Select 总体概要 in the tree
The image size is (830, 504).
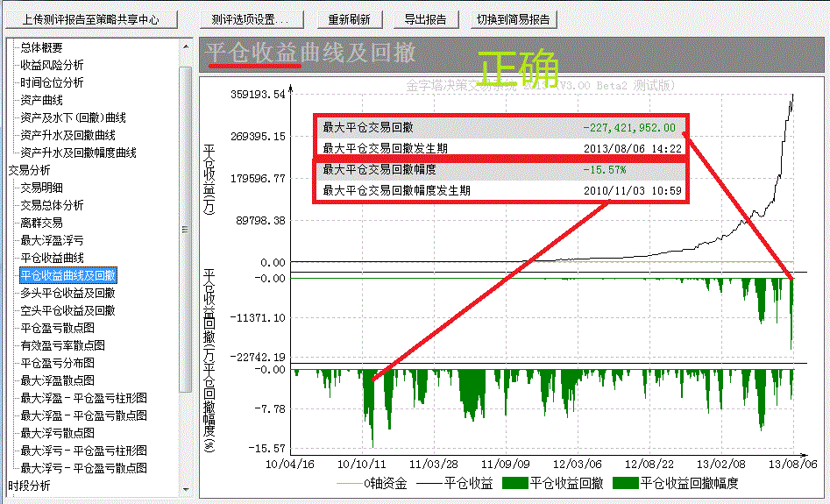click(41, 47)
